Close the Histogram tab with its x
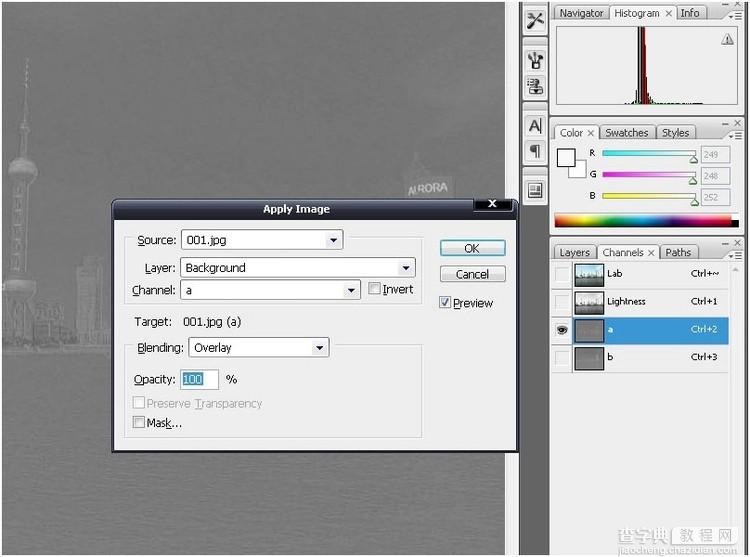Image resolution: width=750 pixels, height=557 pixels. pos(669,13)
